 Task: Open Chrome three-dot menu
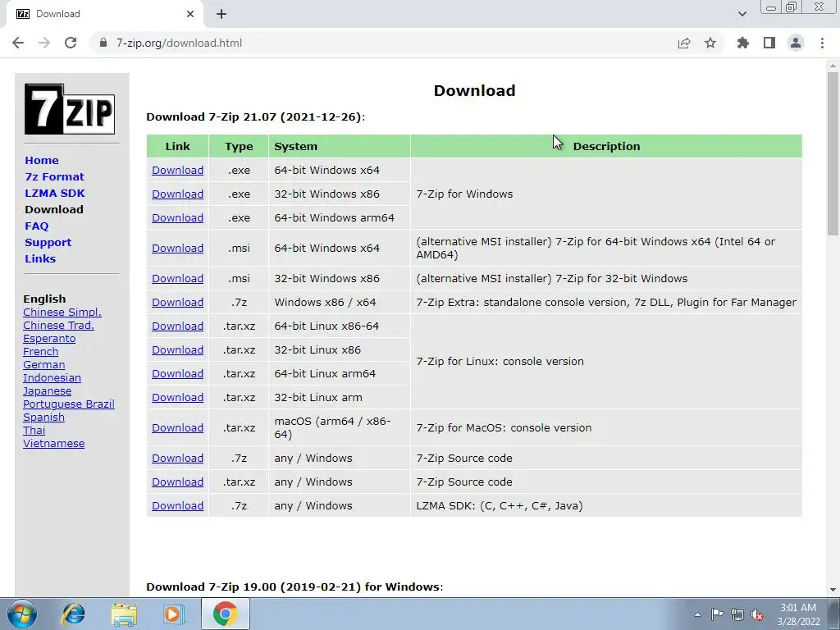(x=822, y=43)
